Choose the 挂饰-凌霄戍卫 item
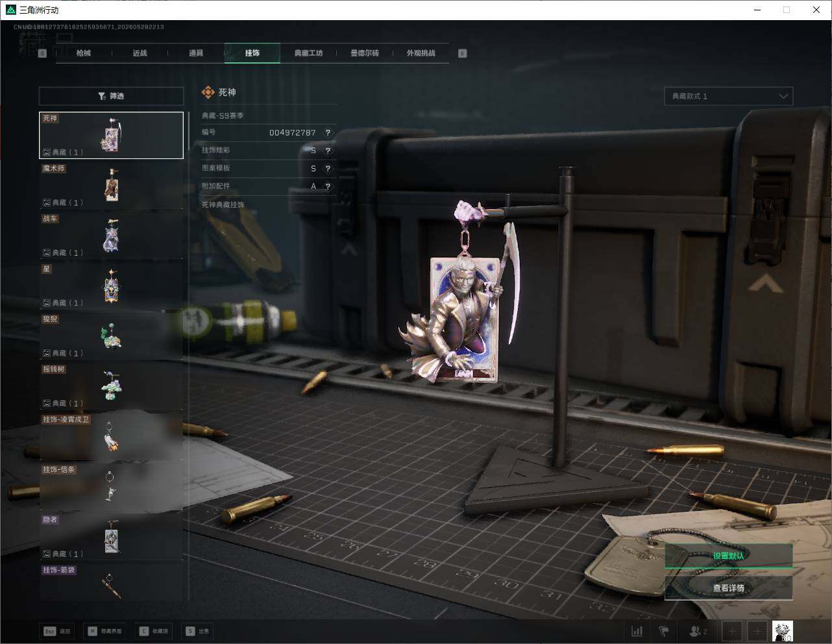 point(111,436)
